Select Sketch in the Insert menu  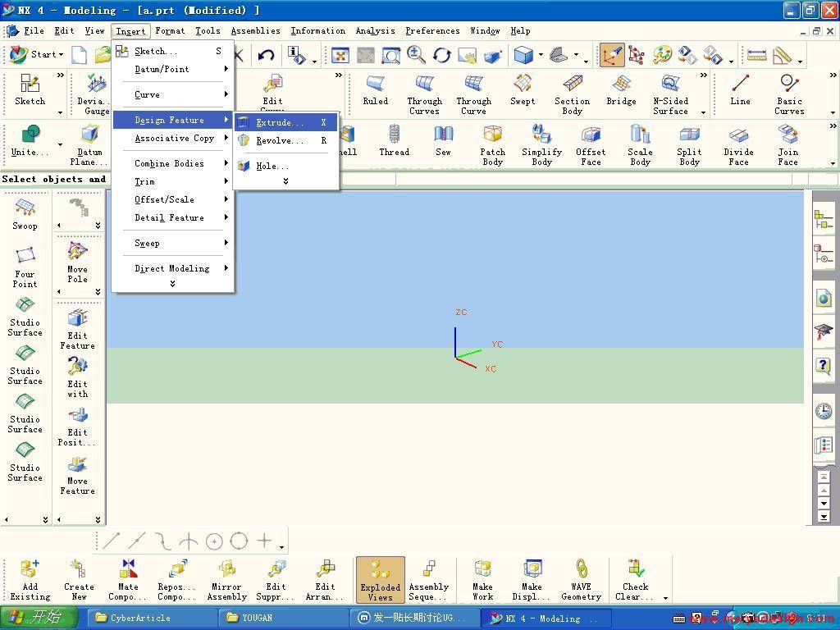[173, 52]
